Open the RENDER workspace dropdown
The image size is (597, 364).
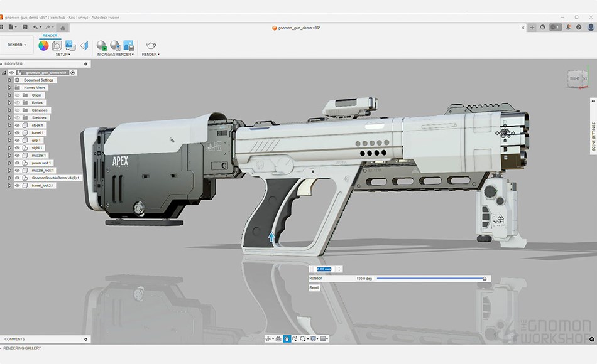[18, 45]
